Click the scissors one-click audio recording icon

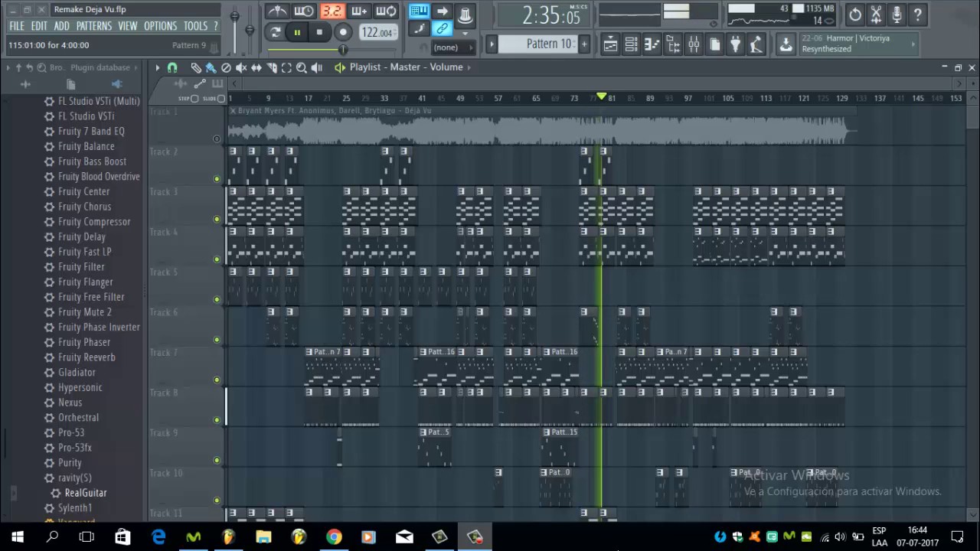point(876,14)
